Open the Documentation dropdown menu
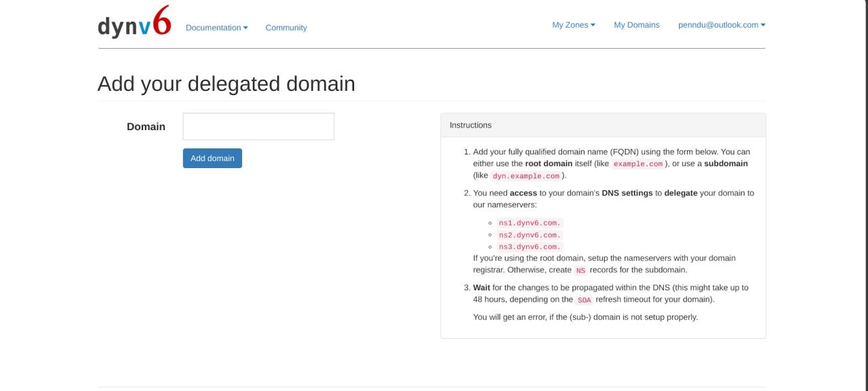 click(217, 28)
